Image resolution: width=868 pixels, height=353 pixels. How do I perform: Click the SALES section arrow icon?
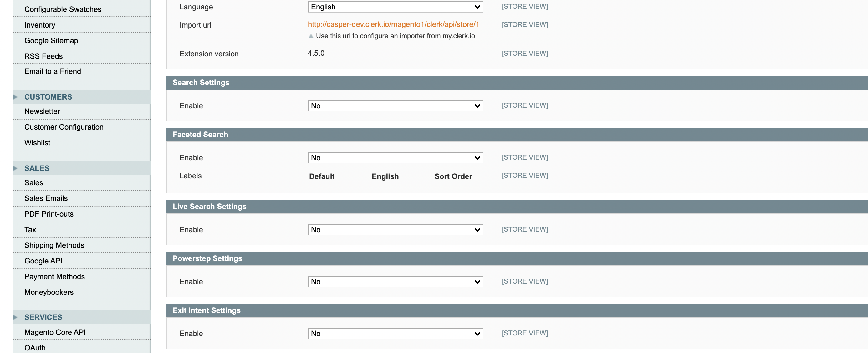point(15,168)
